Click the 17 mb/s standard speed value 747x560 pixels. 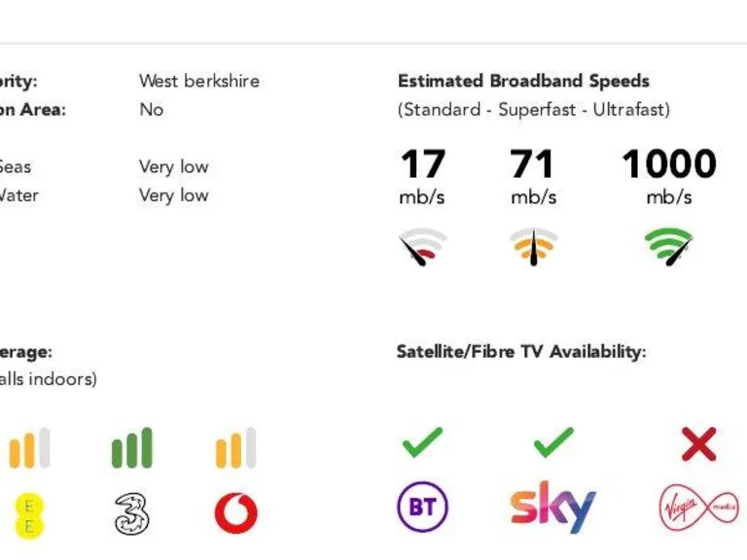coord(422,165)
